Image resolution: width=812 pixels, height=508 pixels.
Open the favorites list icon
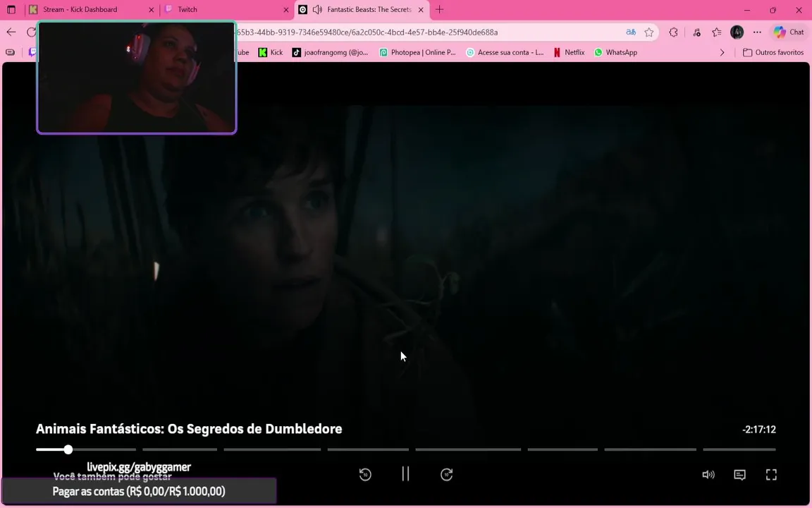[717, 32]
